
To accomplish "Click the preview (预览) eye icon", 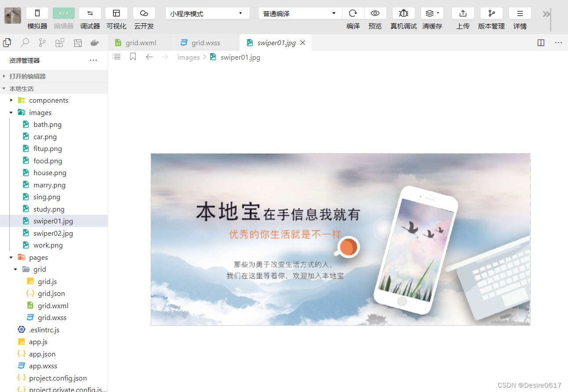I will pos(375,13).
